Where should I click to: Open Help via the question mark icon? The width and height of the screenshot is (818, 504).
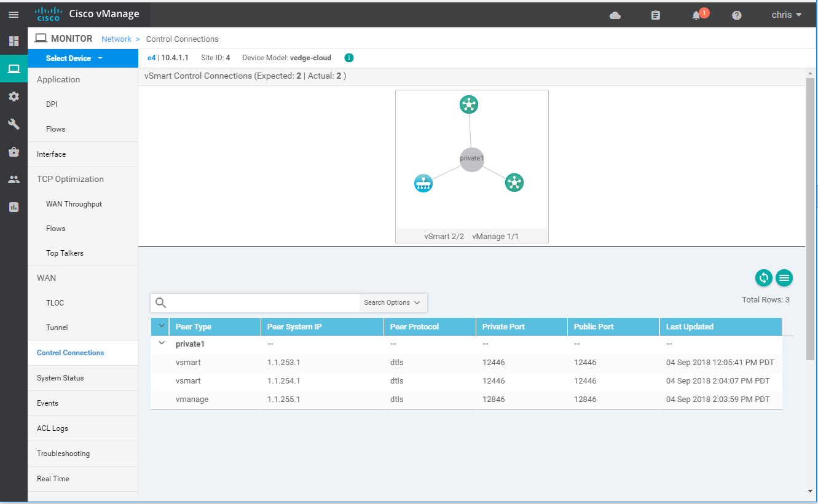click(737, 14)
